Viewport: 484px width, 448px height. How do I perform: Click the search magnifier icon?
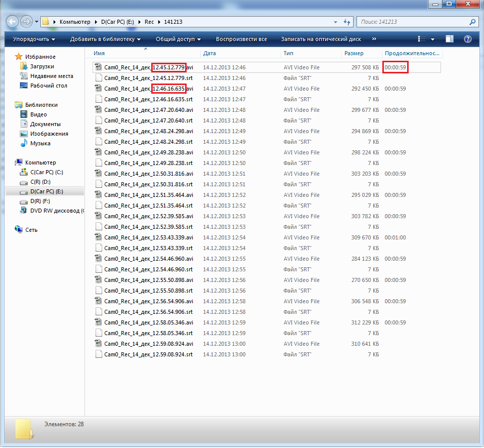(x=472, y=22)
